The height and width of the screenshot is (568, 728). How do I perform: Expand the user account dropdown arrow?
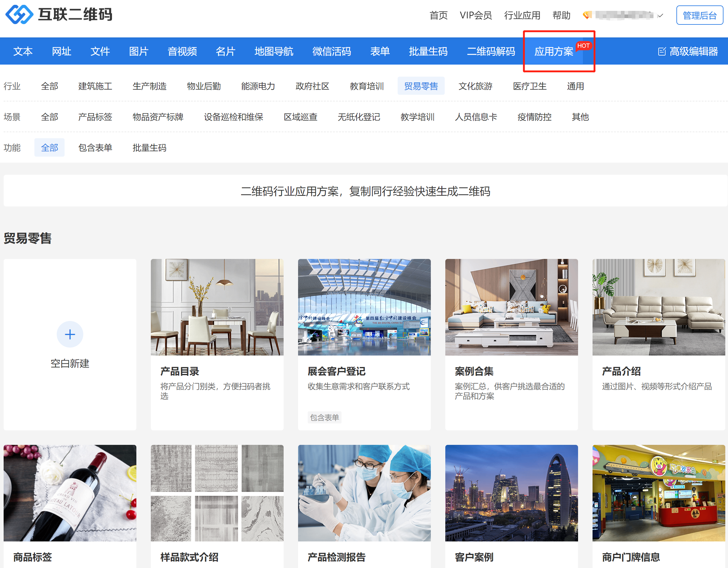click(x=660, y=16)
